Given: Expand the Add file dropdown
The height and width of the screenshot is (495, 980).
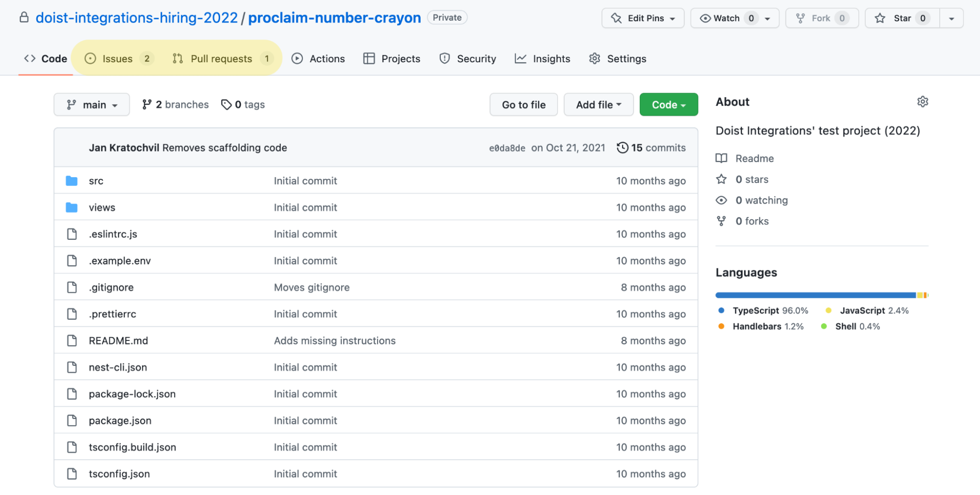Looking at the screenshot, I should (x=598, y=104).
